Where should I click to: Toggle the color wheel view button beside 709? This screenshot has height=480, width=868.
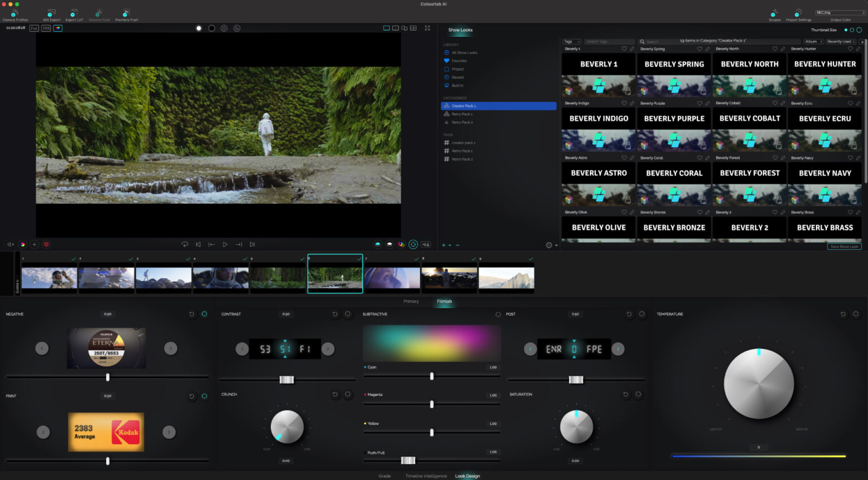(x=58, y=28)
